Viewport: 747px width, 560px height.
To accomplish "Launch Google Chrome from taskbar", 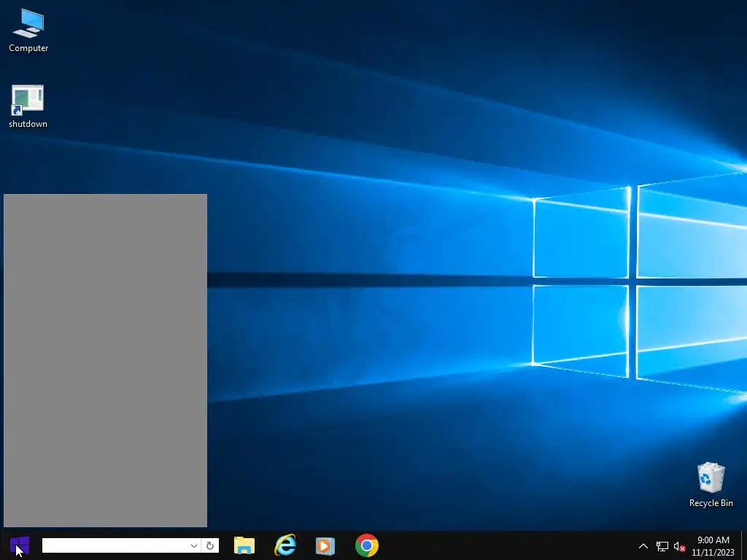I will (x=367, y=545).
